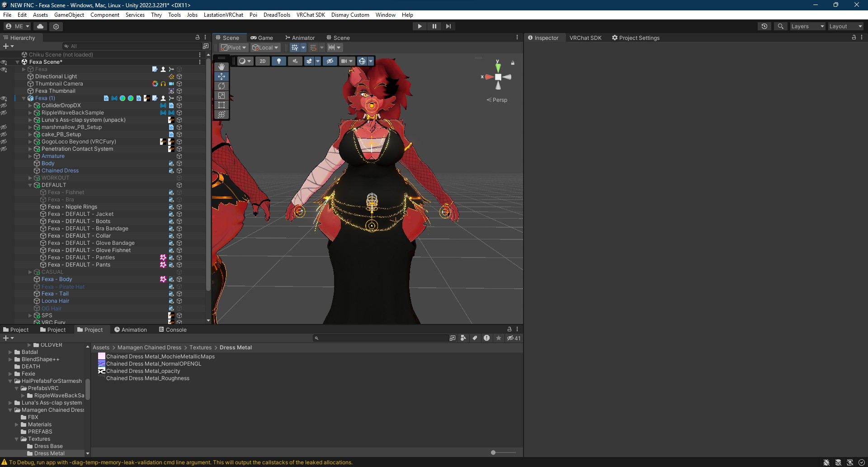Screen dimensions: 868x467
Task: Open the version control settings icon
Action: tap(56, 26)
